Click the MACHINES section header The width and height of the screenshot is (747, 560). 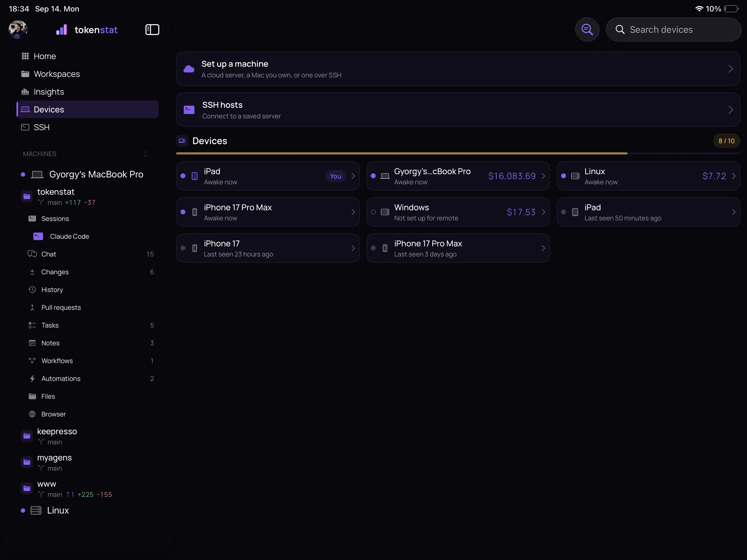coord(40,154)
